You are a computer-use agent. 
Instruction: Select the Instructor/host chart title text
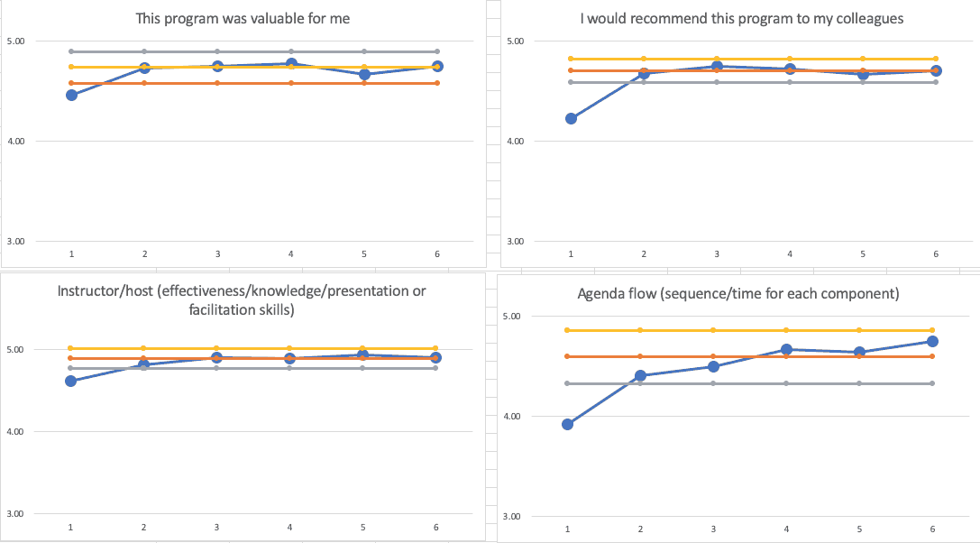tap(242, 299)
